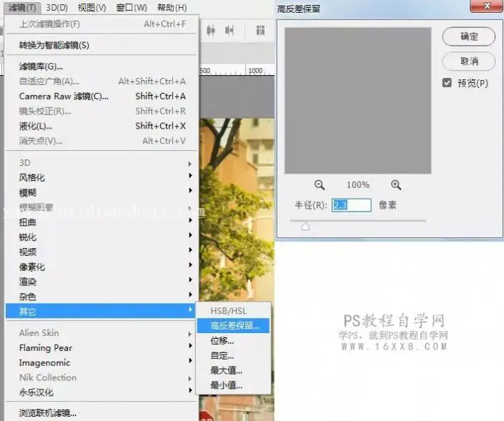Open the 滤镜(T) menu
Screen dimensions: 504x421
(22, 7)
